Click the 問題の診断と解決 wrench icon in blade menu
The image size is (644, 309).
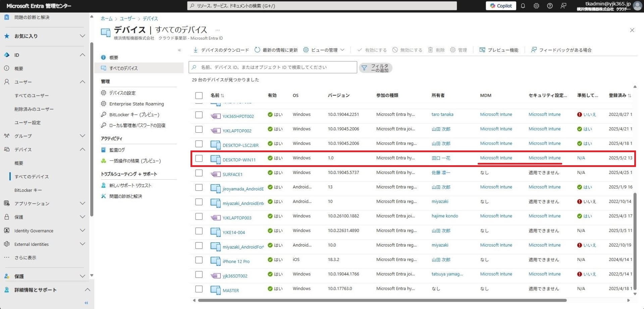[x=103, y=196]
